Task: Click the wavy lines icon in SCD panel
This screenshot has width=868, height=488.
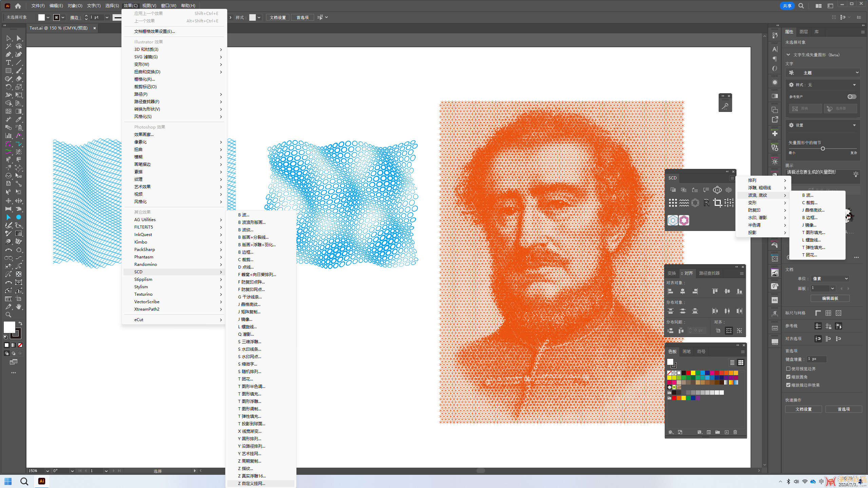Action: click(x=684, y=203)
